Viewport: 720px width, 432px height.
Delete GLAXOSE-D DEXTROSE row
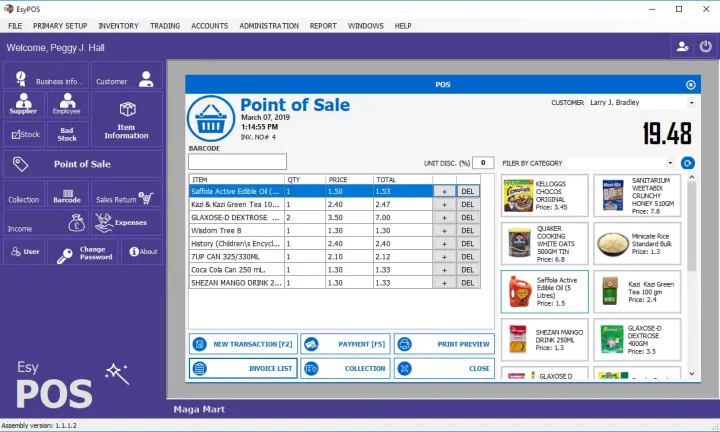click(468, 218)
